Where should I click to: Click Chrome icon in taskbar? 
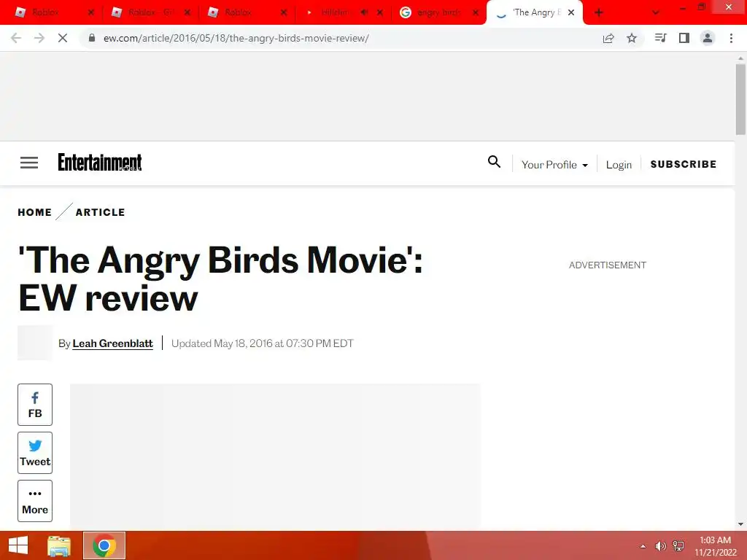[x=104, y=545]
